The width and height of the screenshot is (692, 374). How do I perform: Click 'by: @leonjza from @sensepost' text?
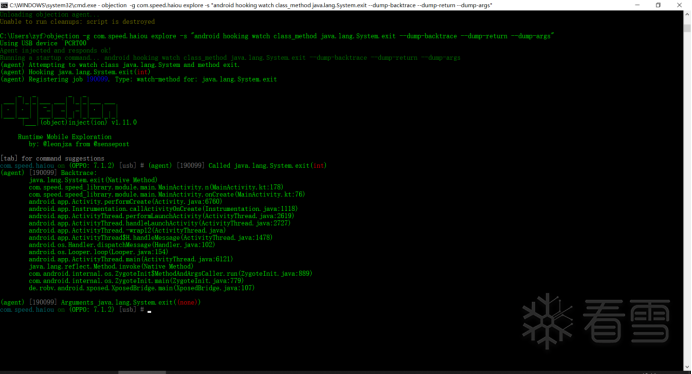(x=79, y=144)
